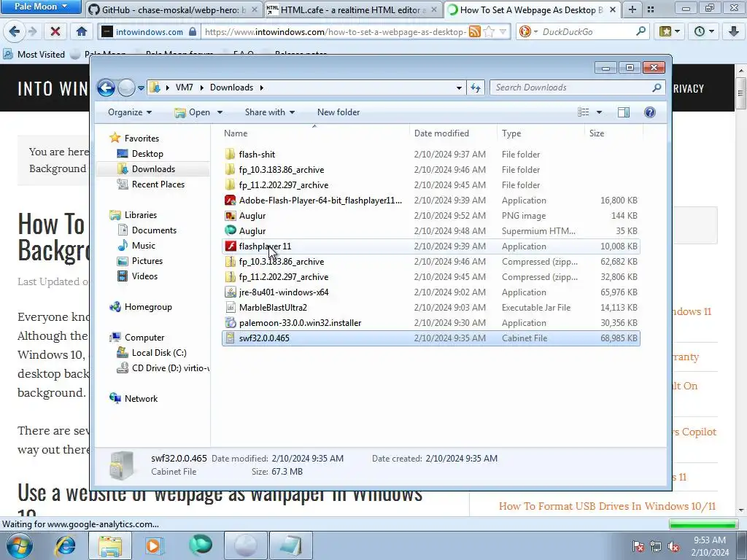This screenshot has height=560, width=747.
Task: Sort by Type column header
Action: click(541, 133)
